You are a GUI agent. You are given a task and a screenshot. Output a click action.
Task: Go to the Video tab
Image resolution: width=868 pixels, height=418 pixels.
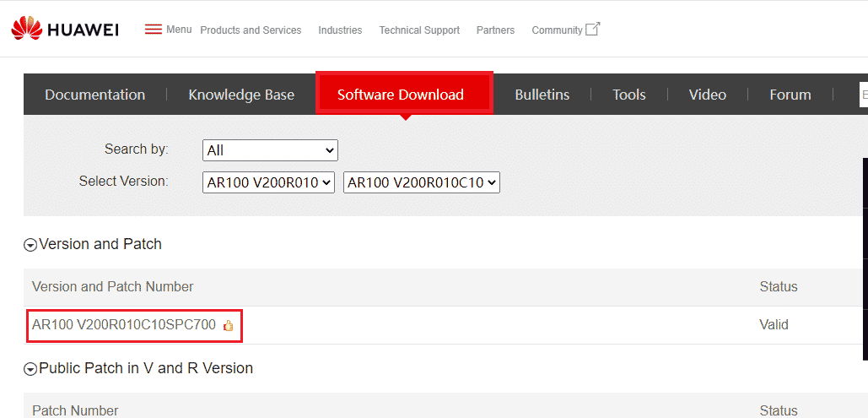click(x=708, y=95)
